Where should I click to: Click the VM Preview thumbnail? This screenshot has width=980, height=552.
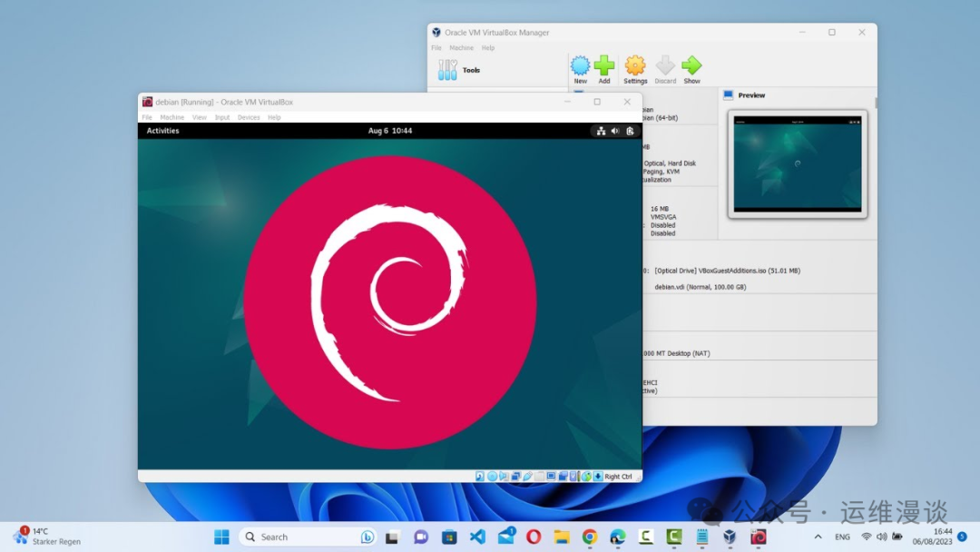pos(797,163)
